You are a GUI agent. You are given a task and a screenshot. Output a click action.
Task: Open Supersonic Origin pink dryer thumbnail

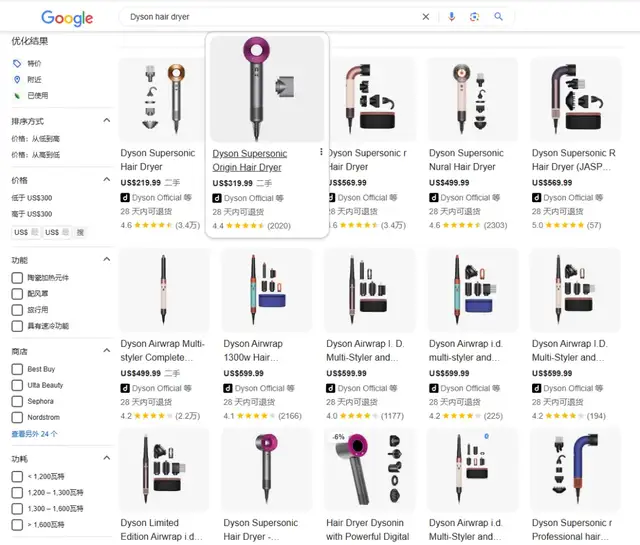tap(267, 89)
